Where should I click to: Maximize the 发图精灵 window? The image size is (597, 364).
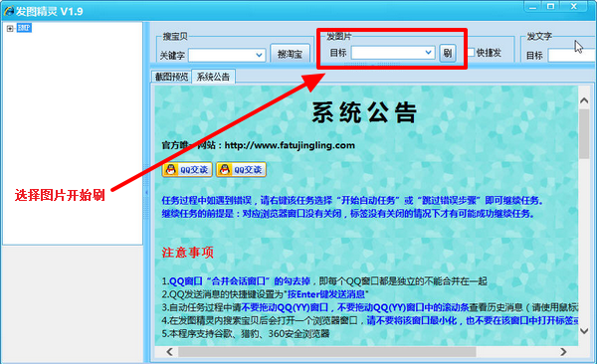551,7
